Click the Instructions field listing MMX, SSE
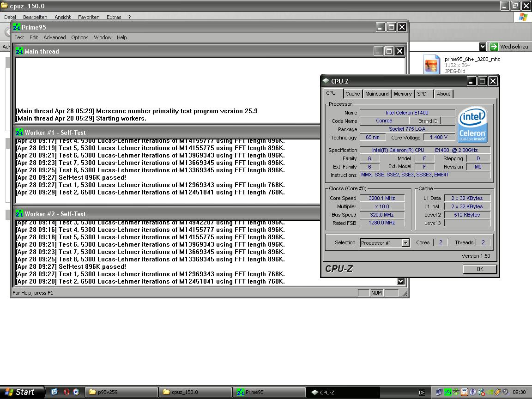The width and height of the screenshot is (532, 399). [425, 175]
